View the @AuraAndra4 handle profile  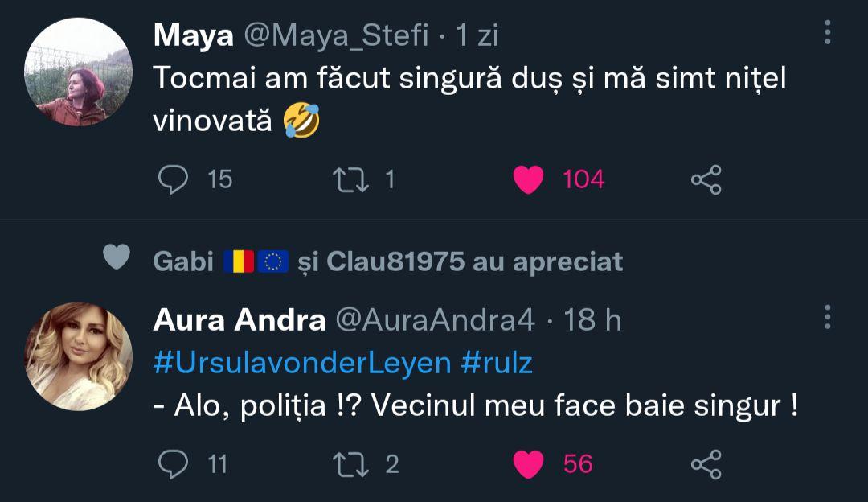(x=434, y=320)
